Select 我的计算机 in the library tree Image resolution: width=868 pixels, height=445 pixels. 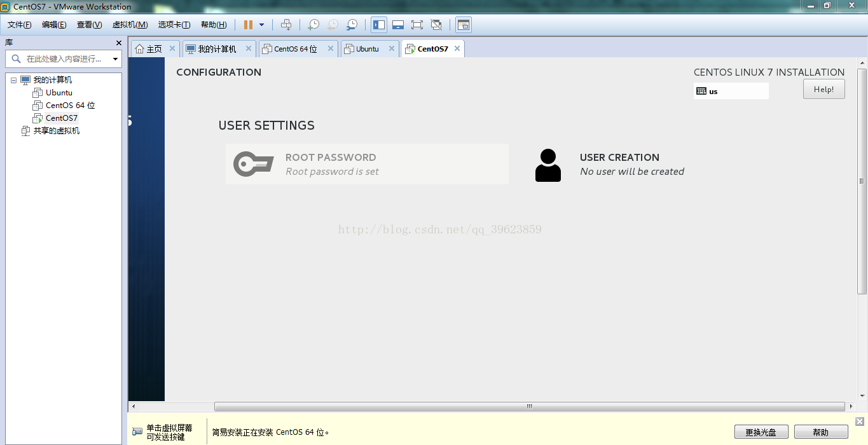pyautogui.click(x=52, y=80)
